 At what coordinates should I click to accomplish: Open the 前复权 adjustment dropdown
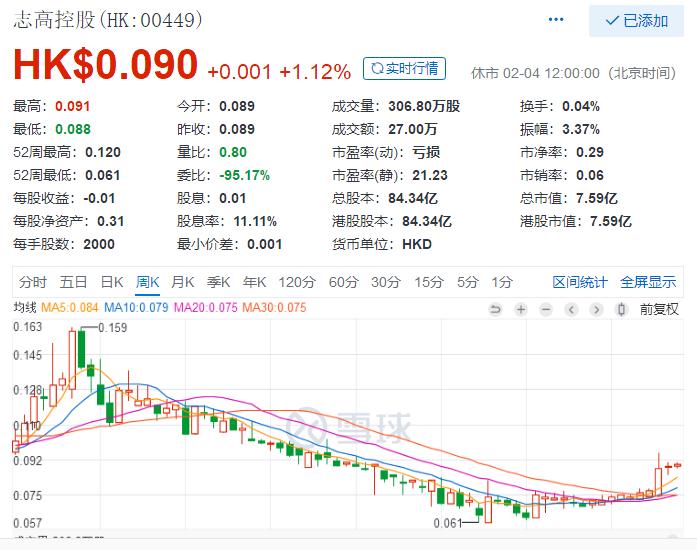[x=659, y=309]
